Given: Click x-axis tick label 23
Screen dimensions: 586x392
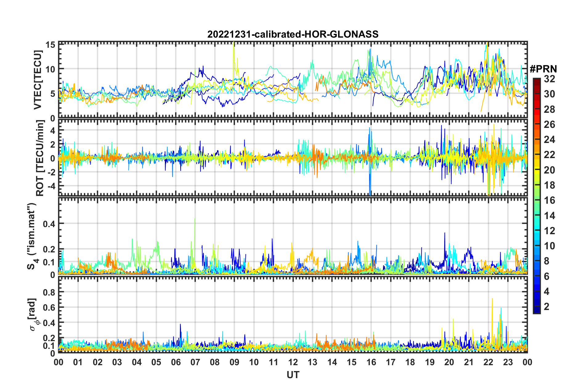Looking at the screenshot, I should point(508,362).
